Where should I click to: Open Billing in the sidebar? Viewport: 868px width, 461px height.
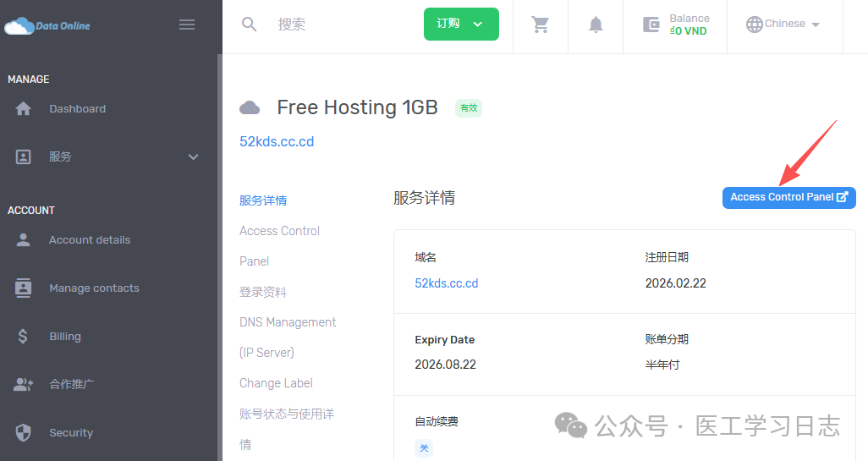point(65,336)
